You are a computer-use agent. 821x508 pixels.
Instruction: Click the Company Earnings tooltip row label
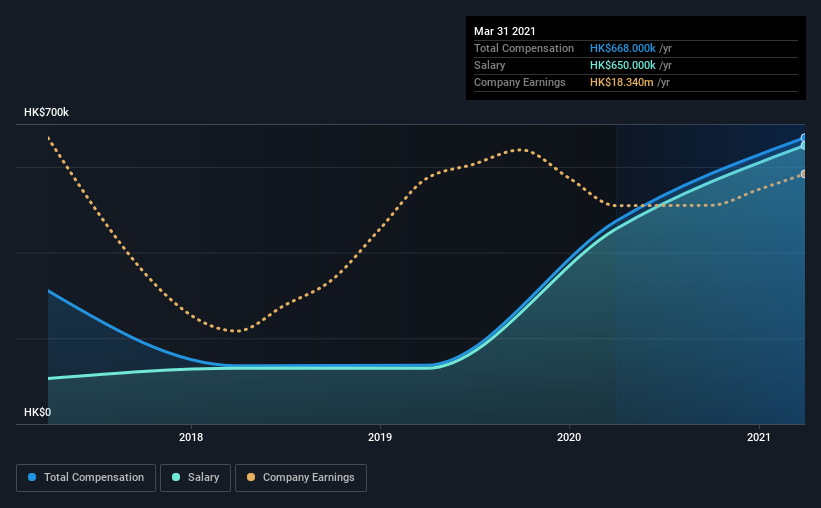click(x=519, y=82)
